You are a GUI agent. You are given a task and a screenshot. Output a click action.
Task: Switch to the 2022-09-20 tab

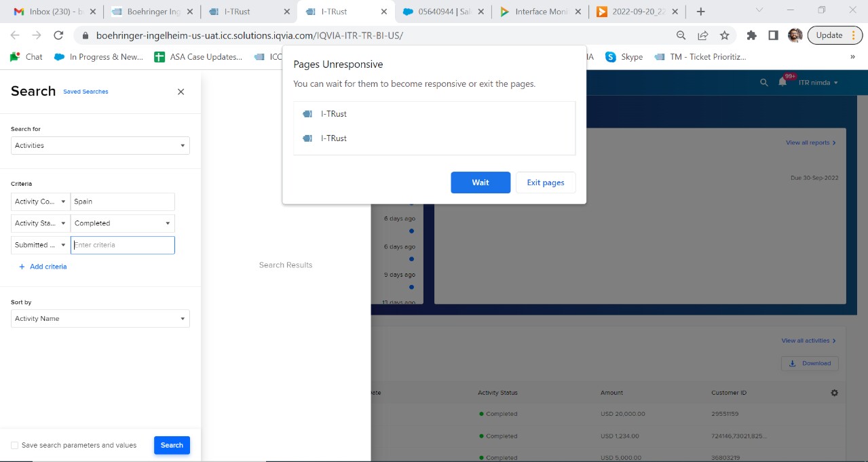click(638, 12)
